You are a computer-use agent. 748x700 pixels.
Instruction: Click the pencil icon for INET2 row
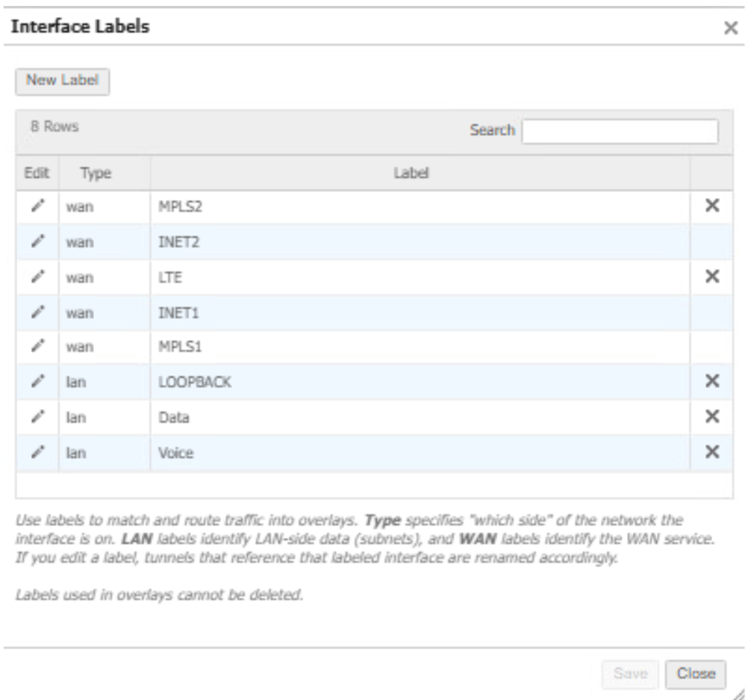[x=37, y=242]
